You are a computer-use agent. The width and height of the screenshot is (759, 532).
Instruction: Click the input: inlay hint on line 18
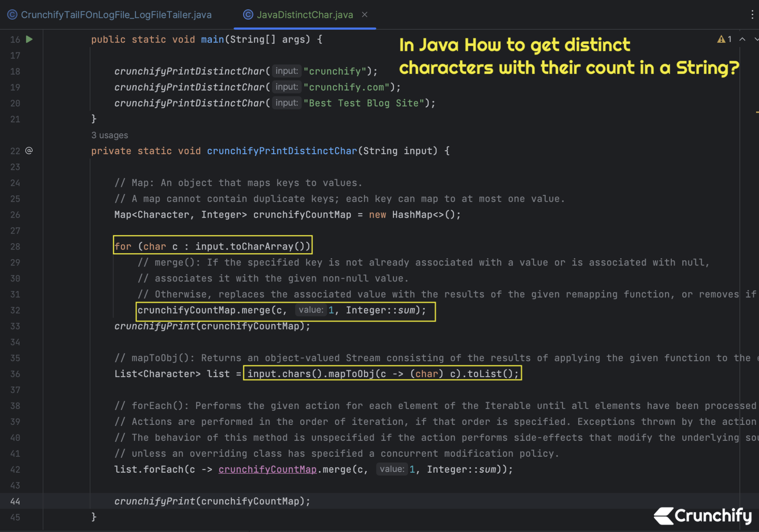click(286, 71)
